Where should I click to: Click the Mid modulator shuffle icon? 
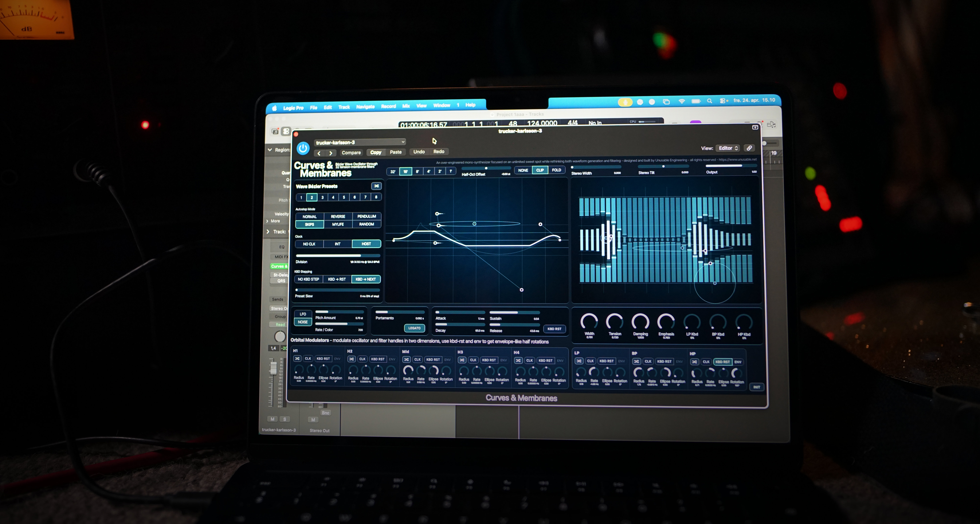click(x=406, y=359)
